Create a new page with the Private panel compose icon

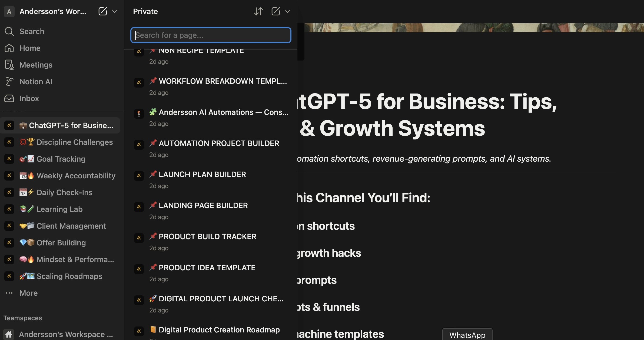coord(275,11)
